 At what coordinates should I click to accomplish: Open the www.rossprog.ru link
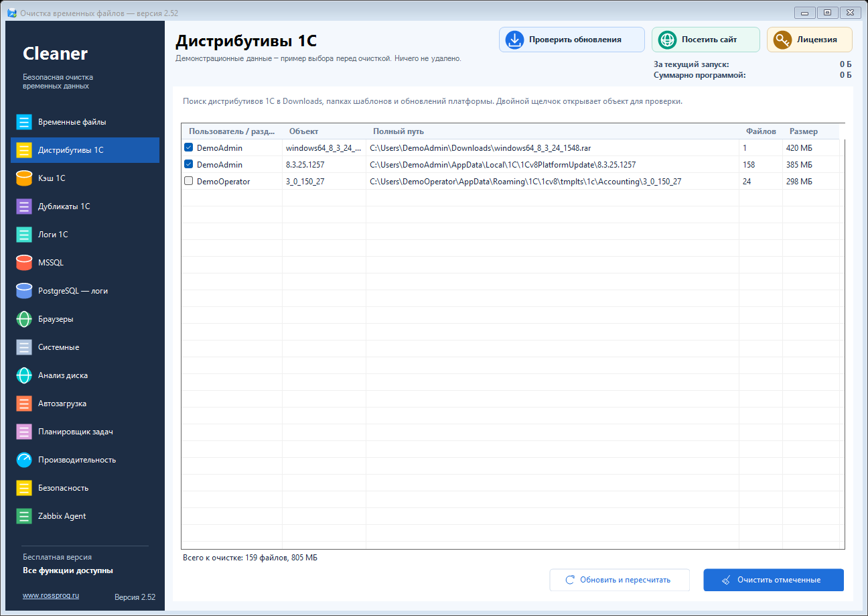click(x=51, y=595)
